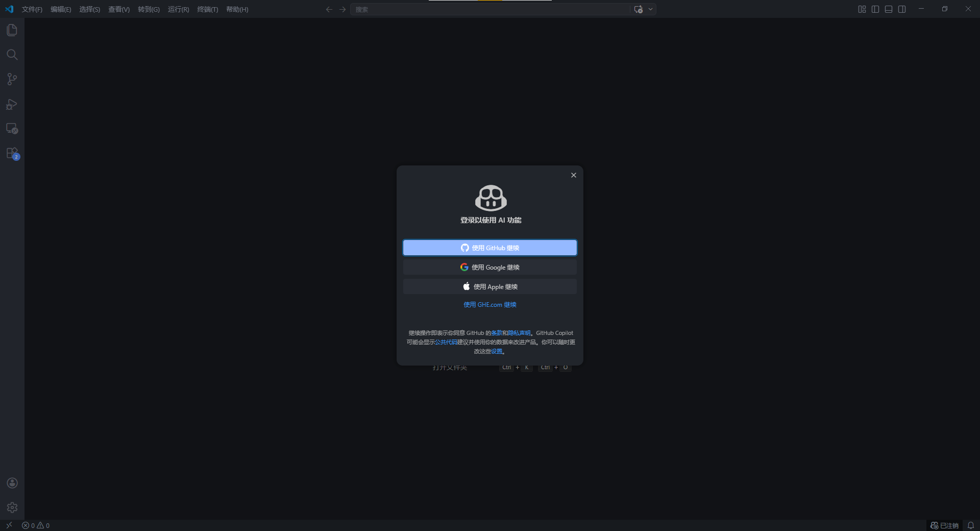The image size is (980, 531).
Task: Toggle the primary side bar layout button
Action: click(x=875, y=9)
